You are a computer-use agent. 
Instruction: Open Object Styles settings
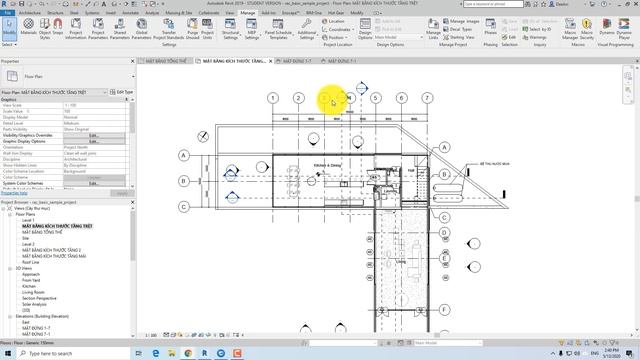[x=45, y=28]
